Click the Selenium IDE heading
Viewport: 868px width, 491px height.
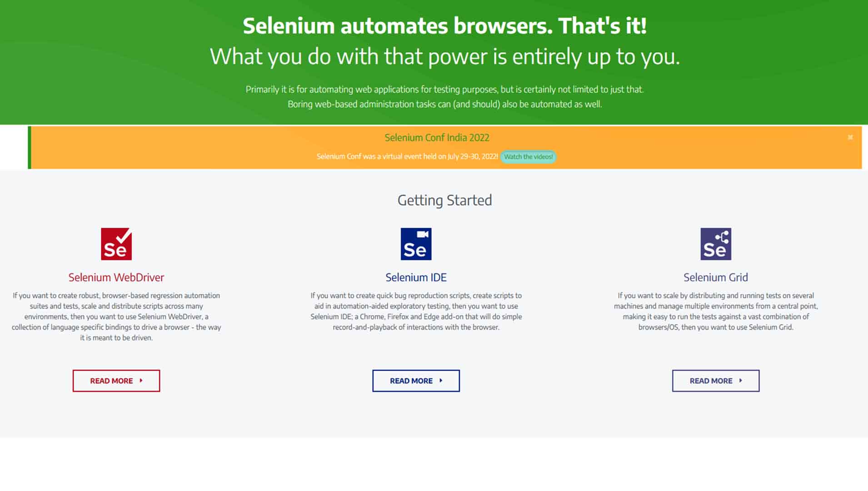416,277
